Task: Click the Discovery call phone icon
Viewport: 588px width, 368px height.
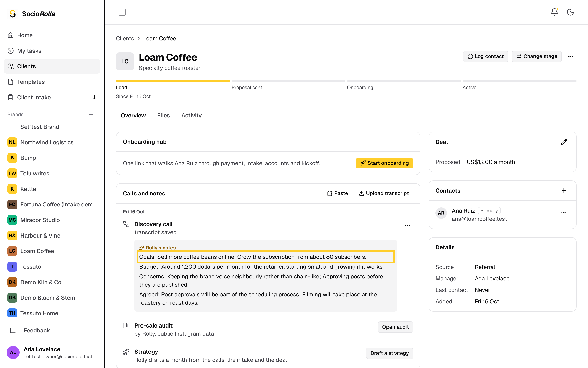Action: [x=126, y=224]
